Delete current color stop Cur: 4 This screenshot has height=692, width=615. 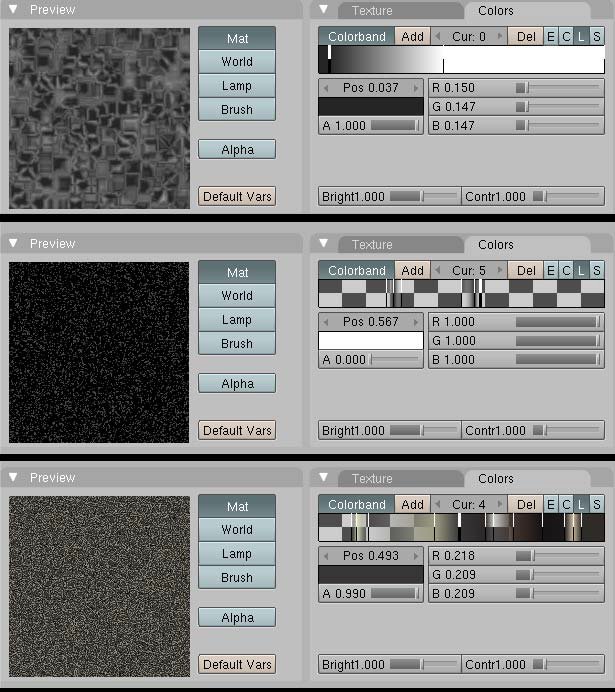(x=526, y=504)
